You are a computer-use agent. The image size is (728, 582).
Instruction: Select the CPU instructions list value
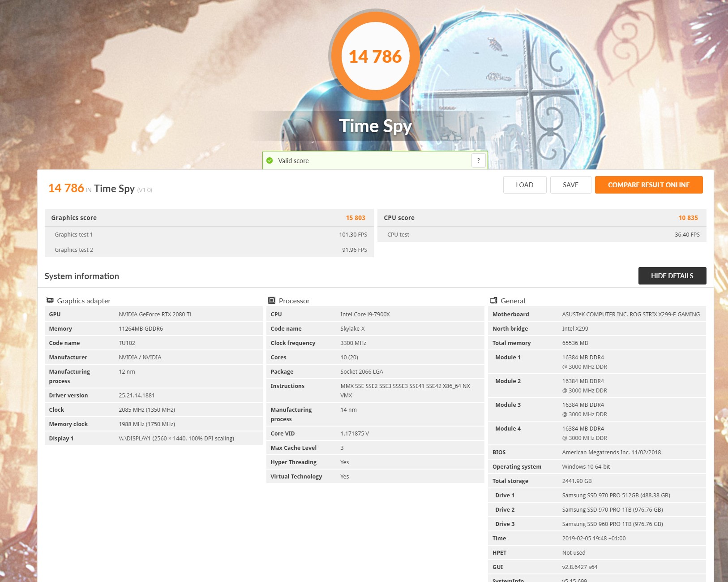tap(405, 391)
